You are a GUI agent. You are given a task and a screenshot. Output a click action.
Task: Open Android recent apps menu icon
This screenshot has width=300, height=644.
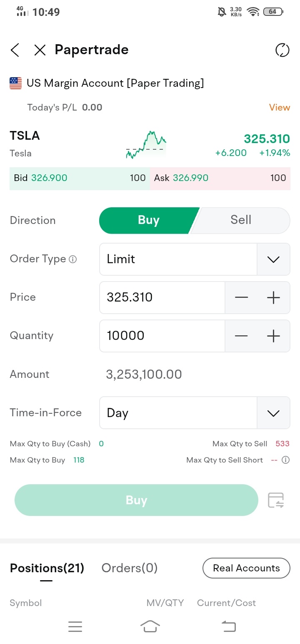pos(75,626)
